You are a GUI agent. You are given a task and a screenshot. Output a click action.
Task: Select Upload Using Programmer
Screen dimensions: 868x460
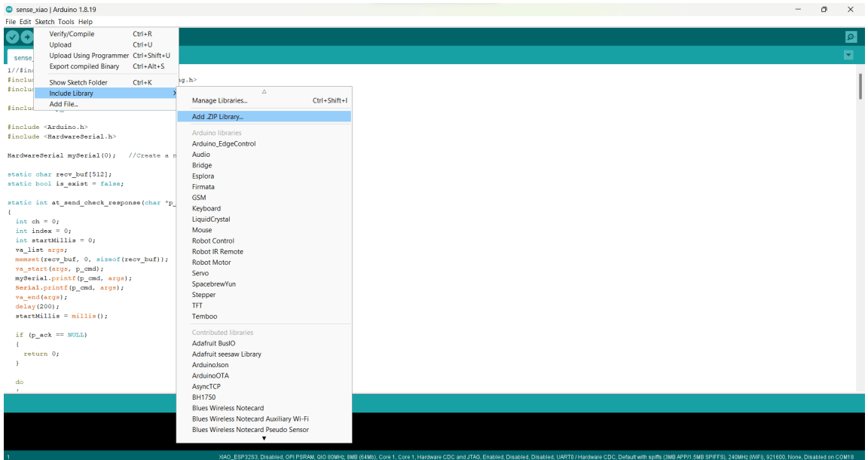point(106,55)
